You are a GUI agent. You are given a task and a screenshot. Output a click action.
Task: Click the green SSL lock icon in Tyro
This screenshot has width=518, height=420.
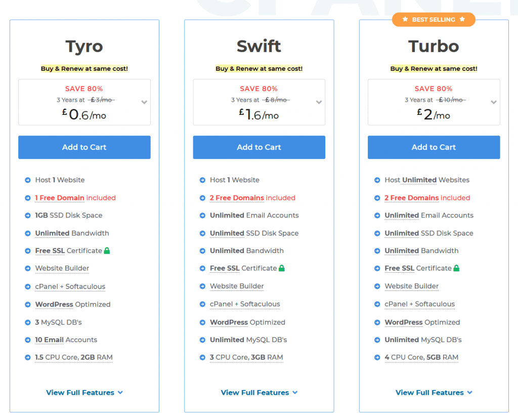(x=107, y=250)
